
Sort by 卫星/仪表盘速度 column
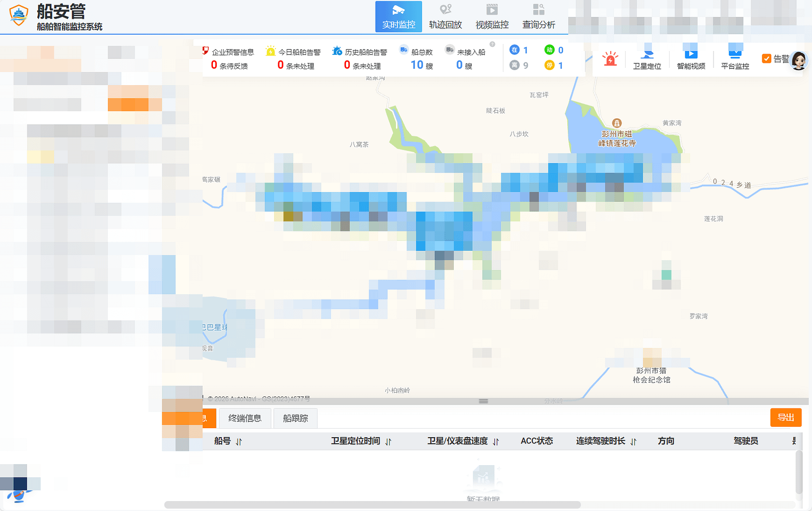point(496,441)
